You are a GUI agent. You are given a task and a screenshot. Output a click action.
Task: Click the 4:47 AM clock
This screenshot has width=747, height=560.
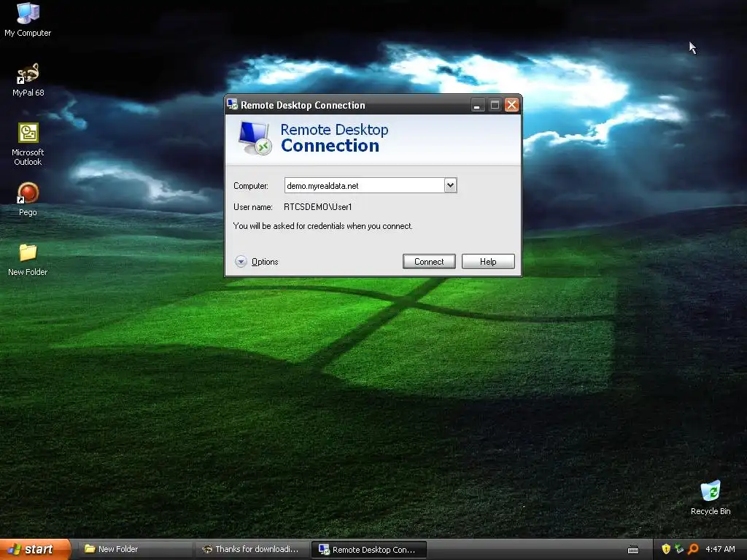[x=720, y=549]
